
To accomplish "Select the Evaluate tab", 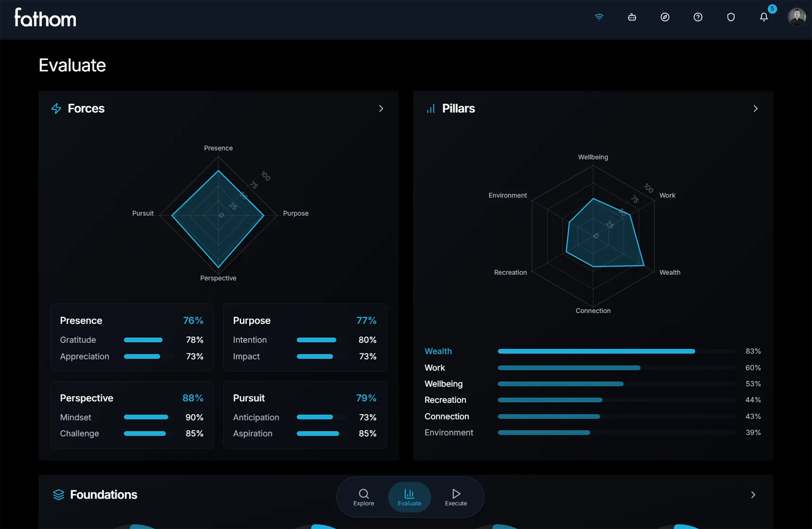I will (410, 497).
